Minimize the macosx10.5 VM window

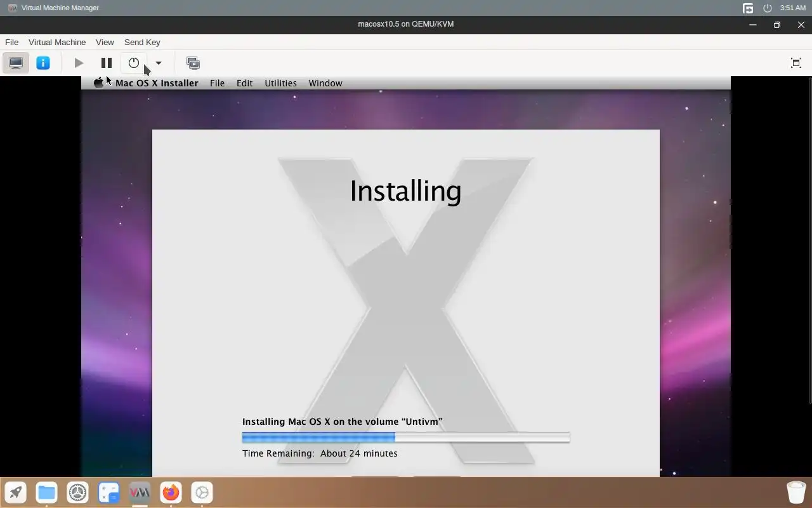(753, 24)
